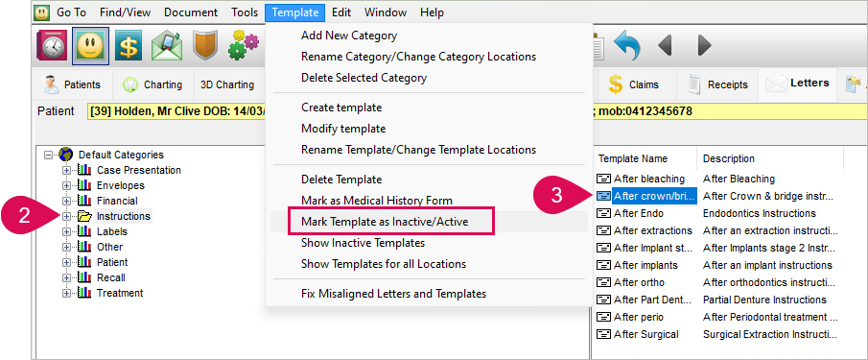Expand the Instructions category node

coord(67,216)
